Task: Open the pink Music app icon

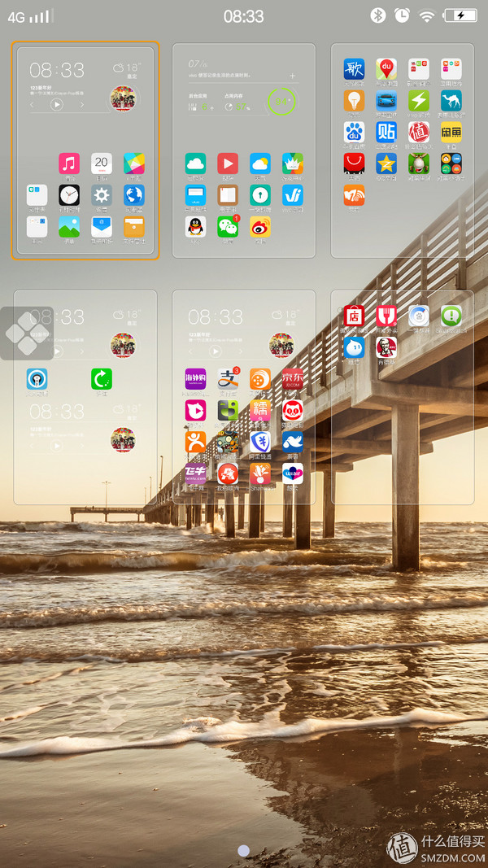Action: pos(69,164)
